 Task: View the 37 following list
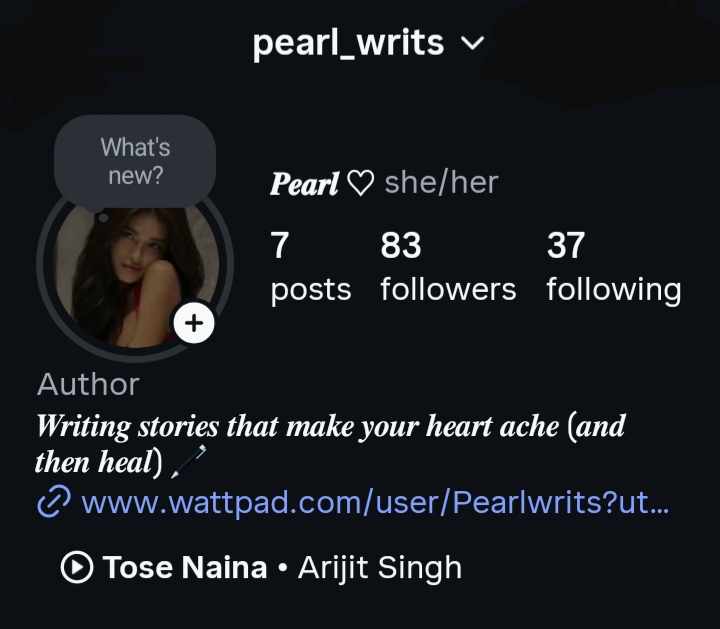(x=613, y=267)
